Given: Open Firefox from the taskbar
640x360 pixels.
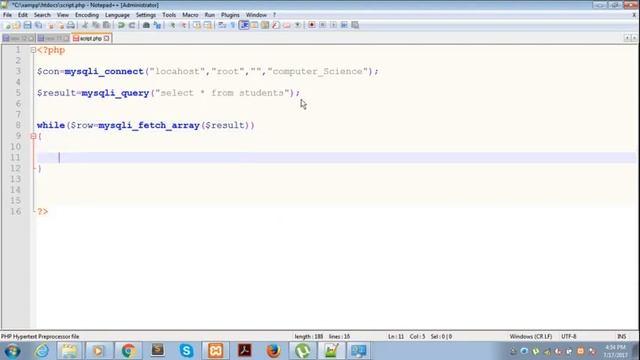Looking at the screenshot, I should [x=273, y=351].
